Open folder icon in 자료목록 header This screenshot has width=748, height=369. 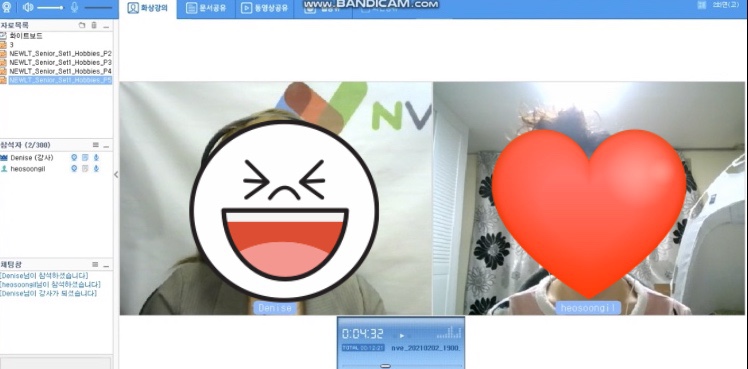click(82, 25)
